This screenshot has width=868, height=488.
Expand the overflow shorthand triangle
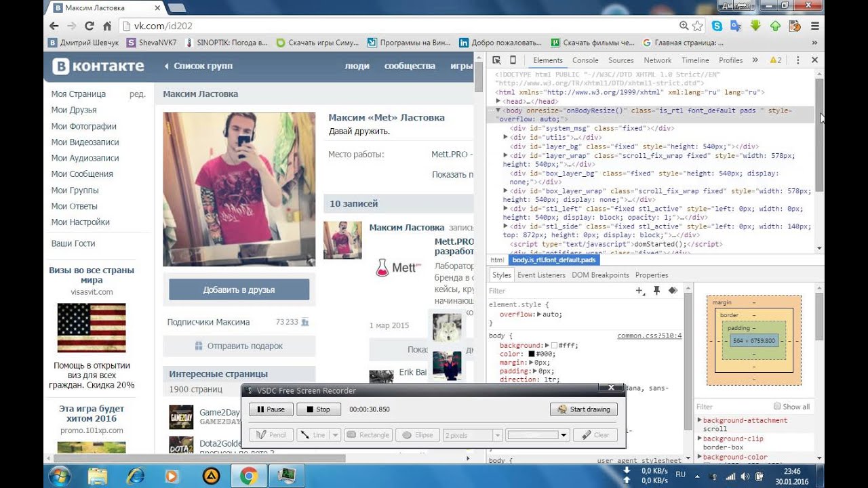pyautogui.click(x=539, y=314)
